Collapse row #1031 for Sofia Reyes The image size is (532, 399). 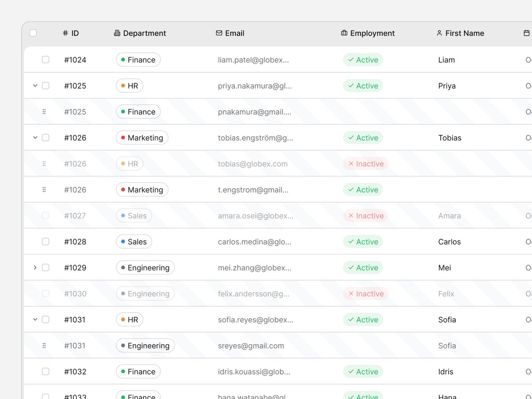tap(35, 319)
